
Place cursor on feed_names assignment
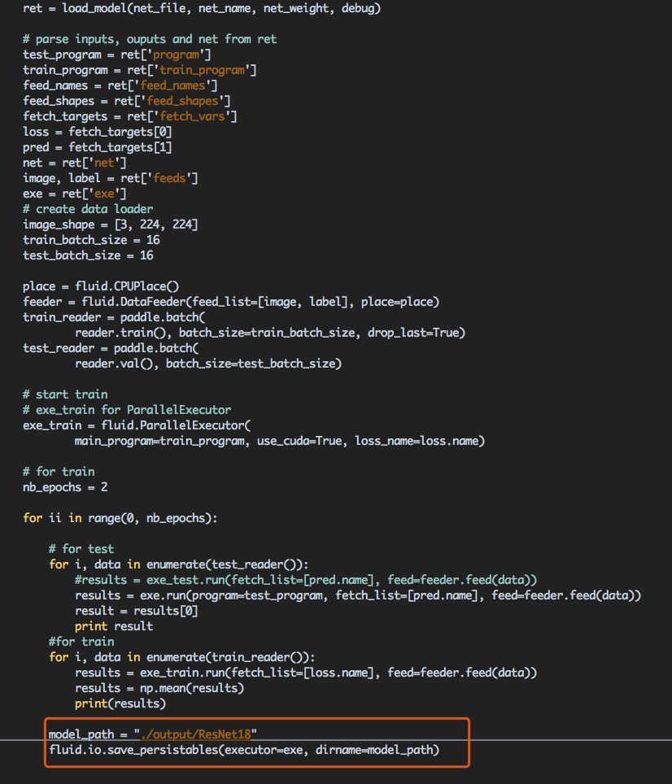pyautogui.click(x=120, y=85)
